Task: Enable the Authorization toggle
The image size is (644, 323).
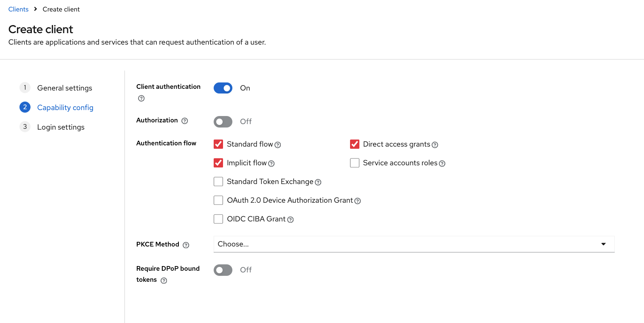Action: [223, 122]
